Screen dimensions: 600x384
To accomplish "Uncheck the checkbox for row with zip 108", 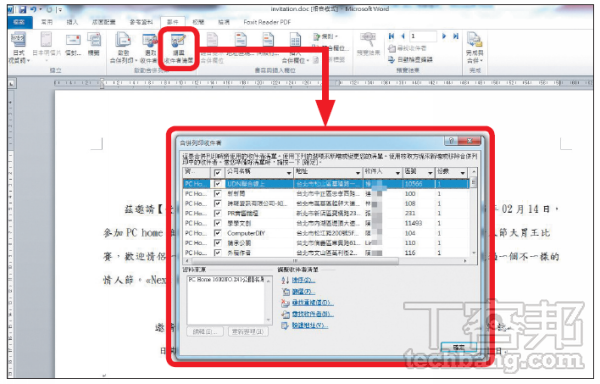I will [217, 203].
